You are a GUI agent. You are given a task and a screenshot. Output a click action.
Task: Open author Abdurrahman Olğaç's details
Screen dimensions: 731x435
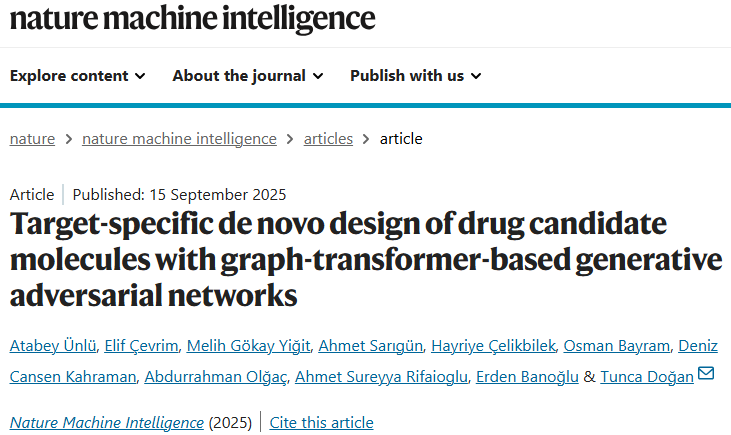click(217, 377)
